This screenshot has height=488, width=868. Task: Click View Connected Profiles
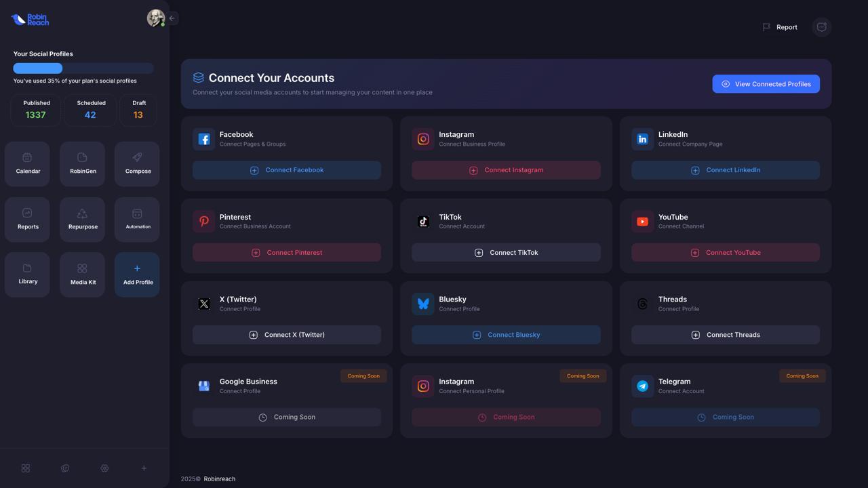click(766, 84)
